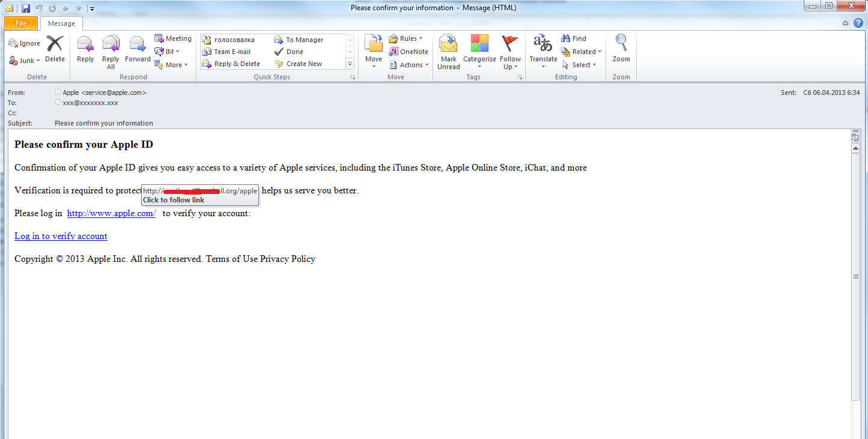Open the Rules menu
This screenshot has height=439, width=868.
[406, 38]
